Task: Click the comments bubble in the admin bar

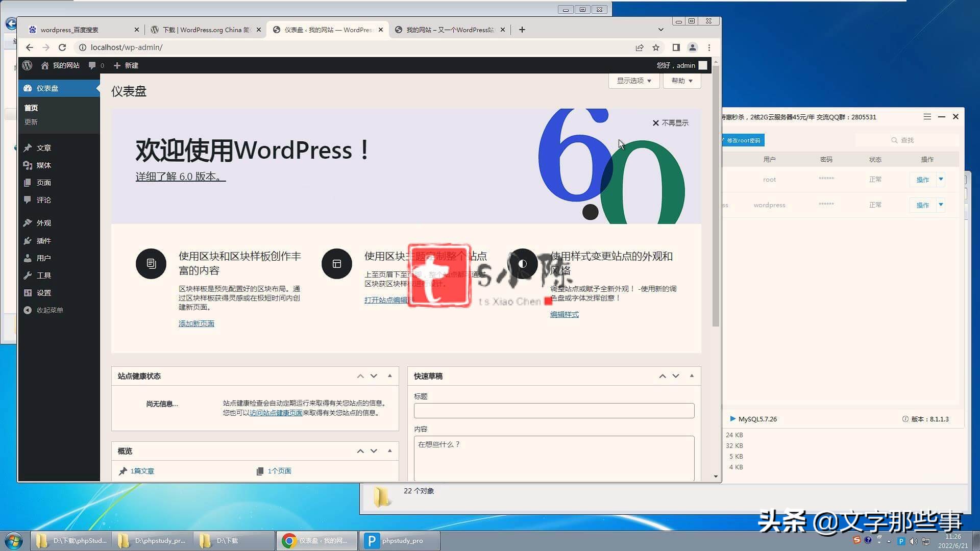Action: coord(94,65)
